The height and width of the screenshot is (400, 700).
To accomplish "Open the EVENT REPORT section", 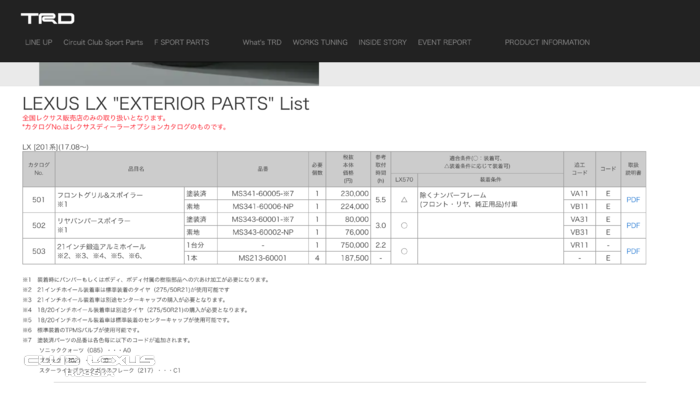I will click(x=444, y=43).
